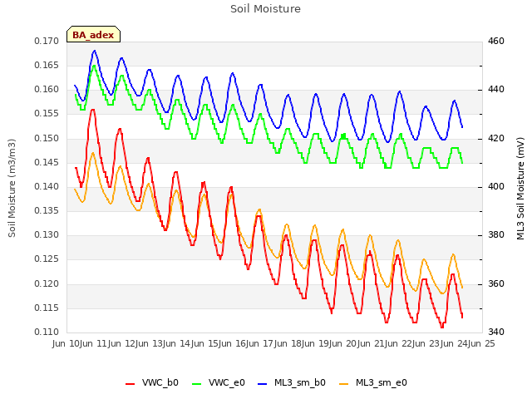Click the VWC_b0 legend label
Image resolution: width=532 pixels, height=399 pixels.
160,382
